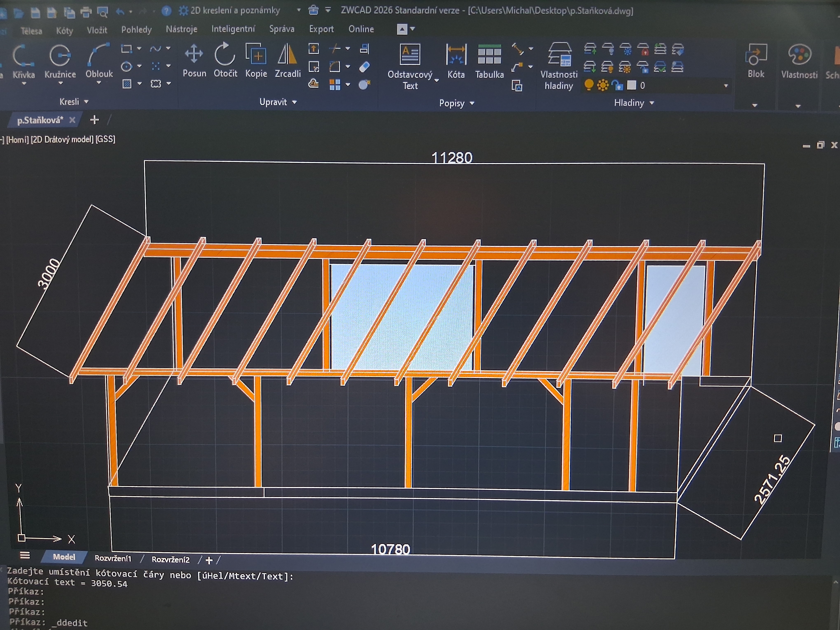Add a new drawing tab with plus

[94, 120]
